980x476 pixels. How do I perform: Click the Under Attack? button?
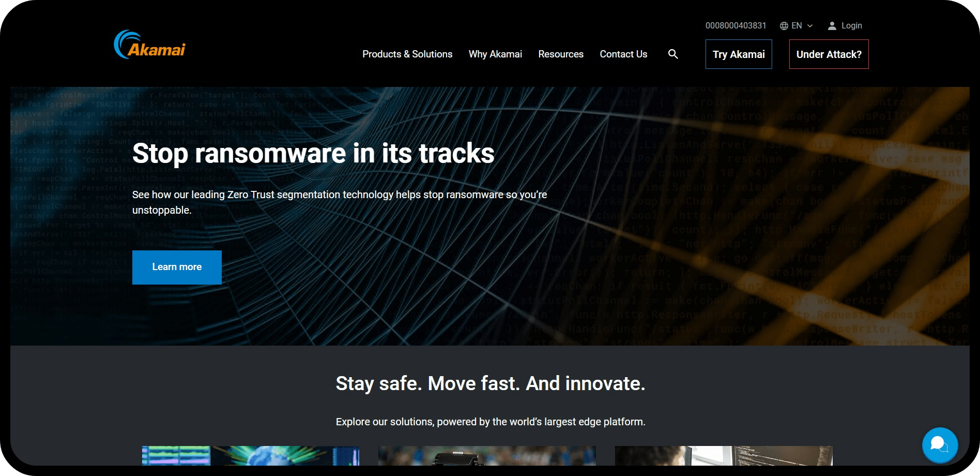tap(828, 54)
